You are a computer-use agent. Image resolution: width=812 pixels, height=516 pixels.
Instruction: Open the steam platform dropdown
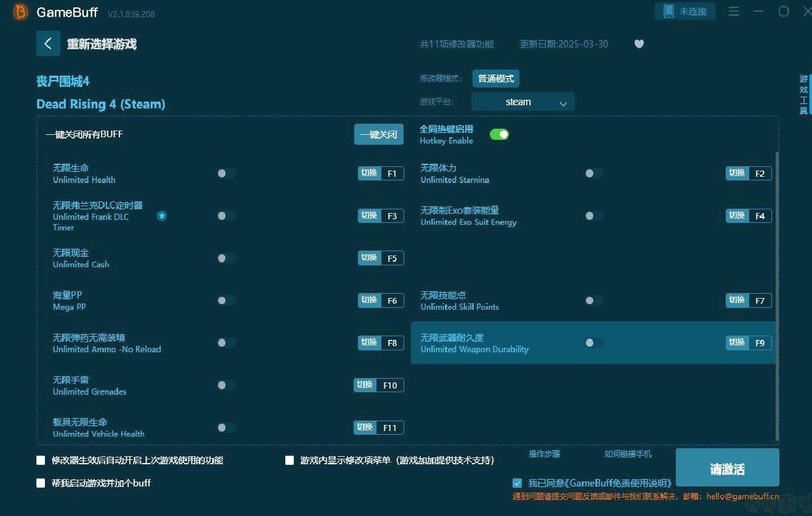pos(522,102)
